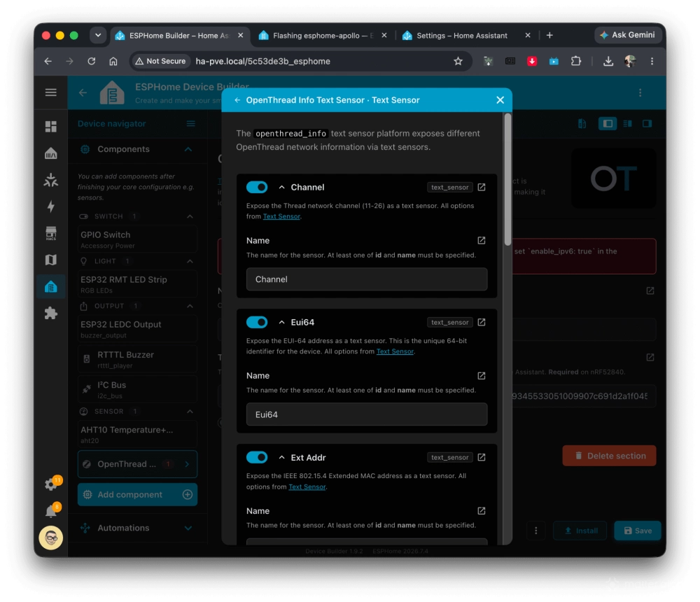
Task: Open the Notifications bell in the sidebar
Action: [x=51, y=510]
